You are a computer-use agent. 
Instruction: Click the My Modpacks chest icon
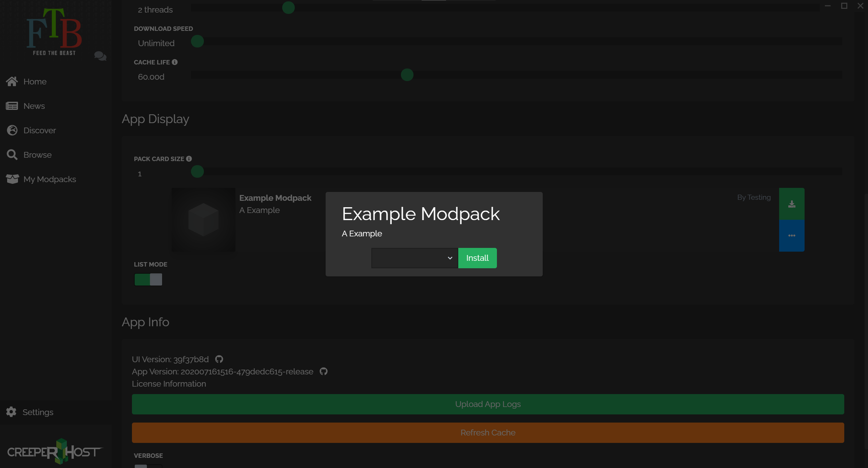(12, 179)
